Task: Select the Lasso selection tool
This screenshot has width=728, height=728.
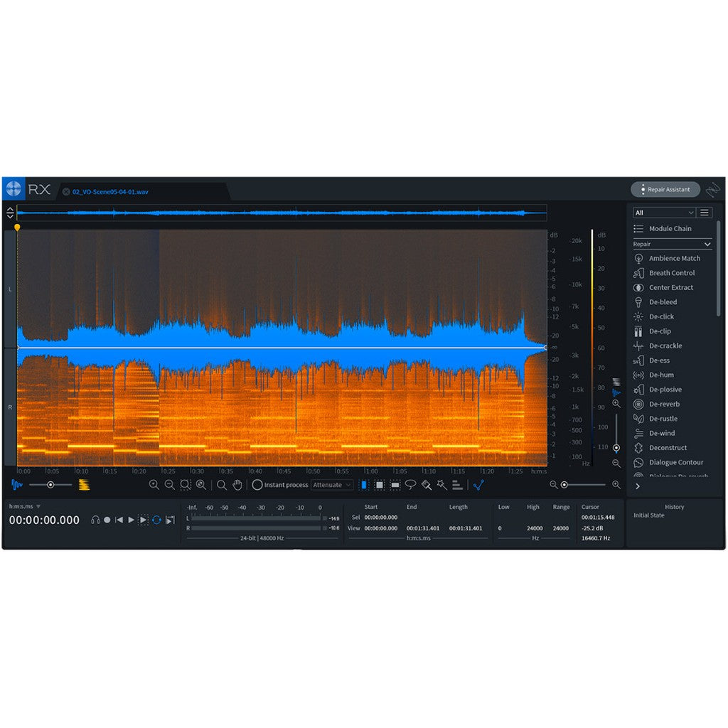Action: tap(409, 485)
